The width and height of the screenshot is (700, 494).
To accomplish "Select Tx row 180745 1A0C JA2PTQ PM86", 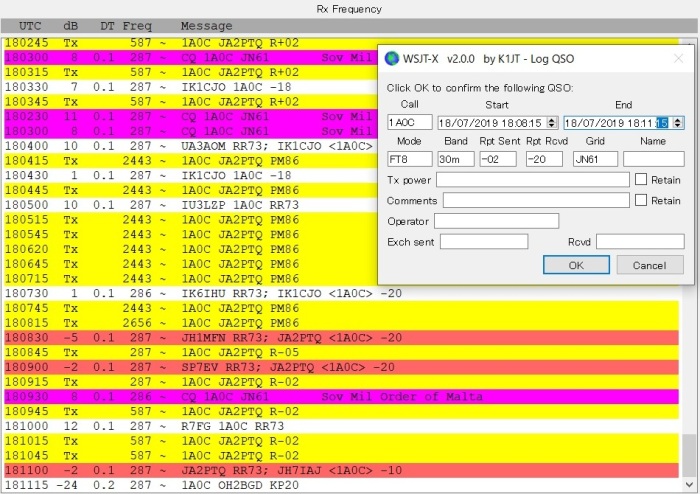I will (342, 308).
